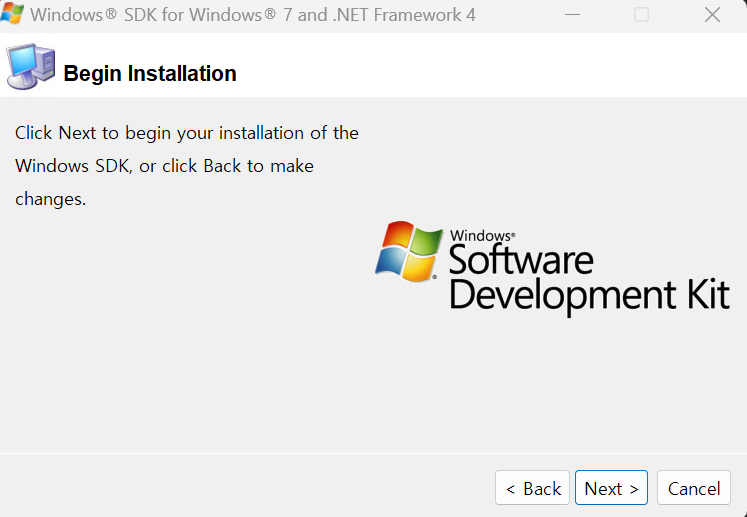Click the 'Click Next to begin' instruction text
Screen dimensions: 747x517
click(187, 166)
